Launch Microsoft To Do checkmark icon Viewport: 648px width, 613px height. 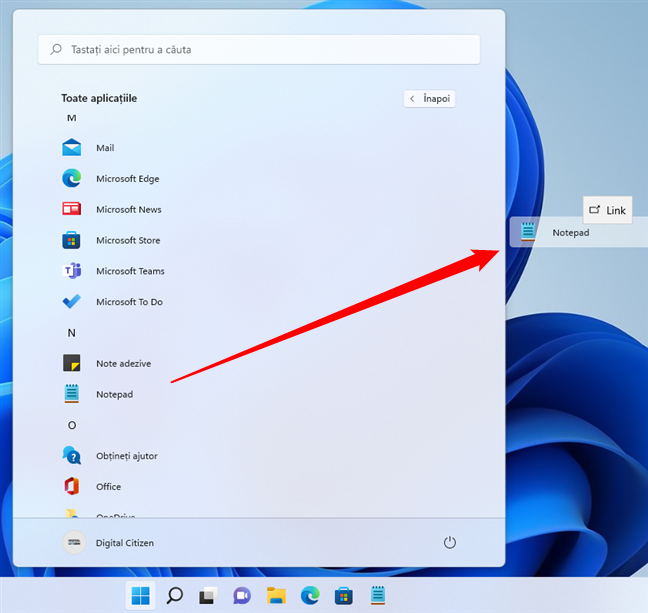pyautogui.click(x=71, y=302)
